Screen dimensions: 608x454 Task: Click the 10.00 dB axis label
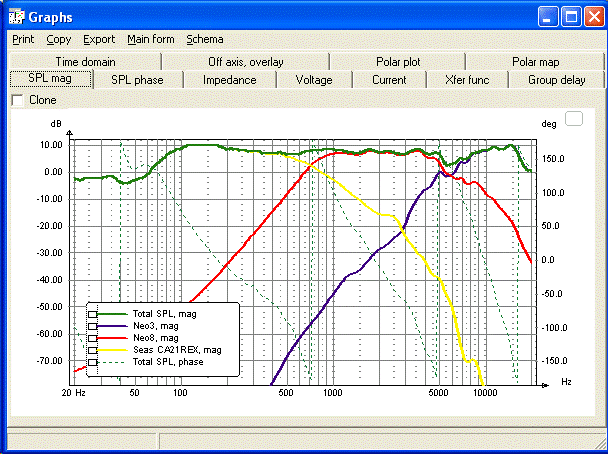pyautogui.click(x=51, y=145)
